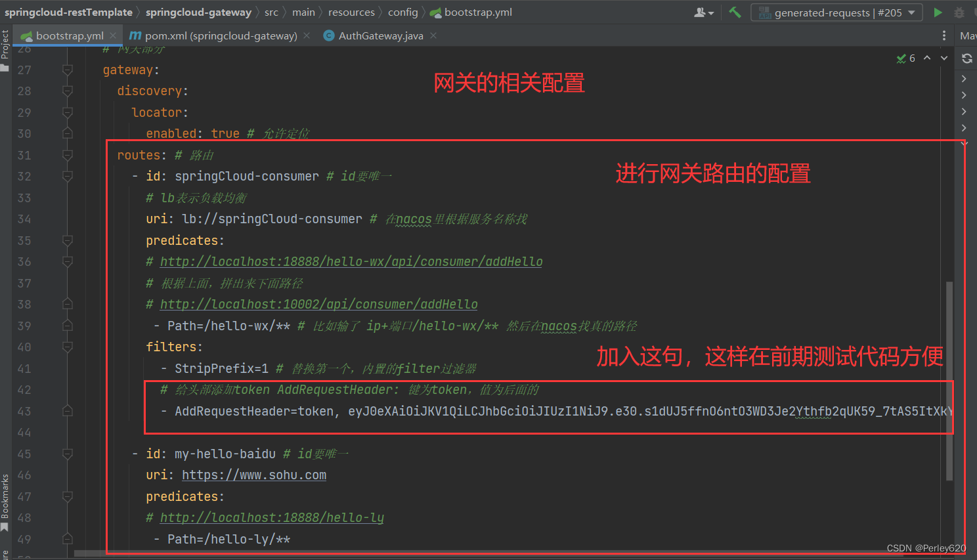This screenshot has width=977, height=560.
Task: Click the Debug bug icon
Action: tap(959, 12)
